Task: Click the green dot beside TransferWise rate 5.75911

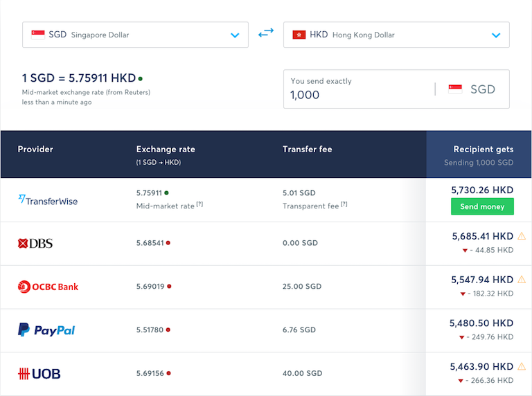Action: tap(166, 193)
